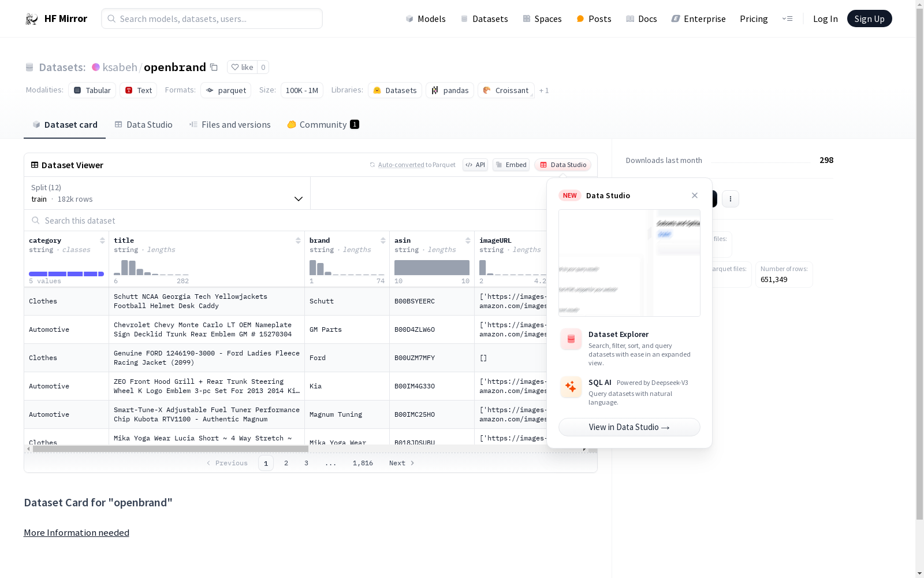Jump to last page 1,816

click(363, 463)
